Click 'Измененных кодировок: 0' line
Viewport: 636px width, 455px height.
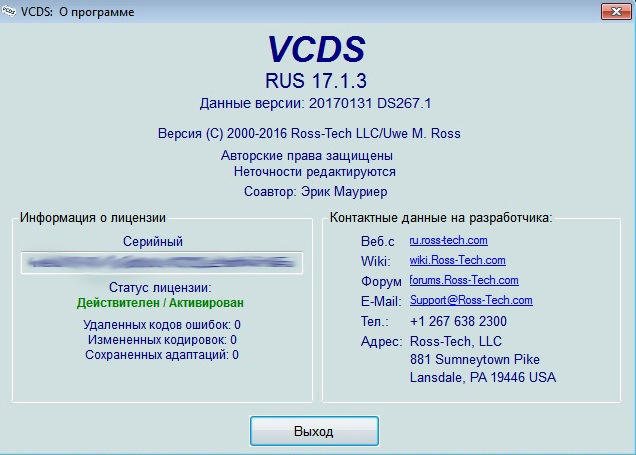click(x=162, y=340)
